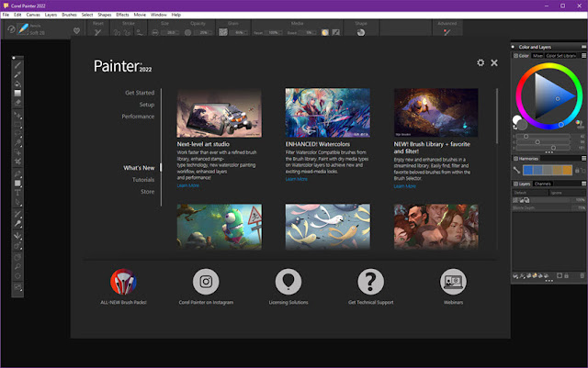Open the Window menu
Image resolution: width=588 pixels, height=368 pixels.
click(159, 15)
